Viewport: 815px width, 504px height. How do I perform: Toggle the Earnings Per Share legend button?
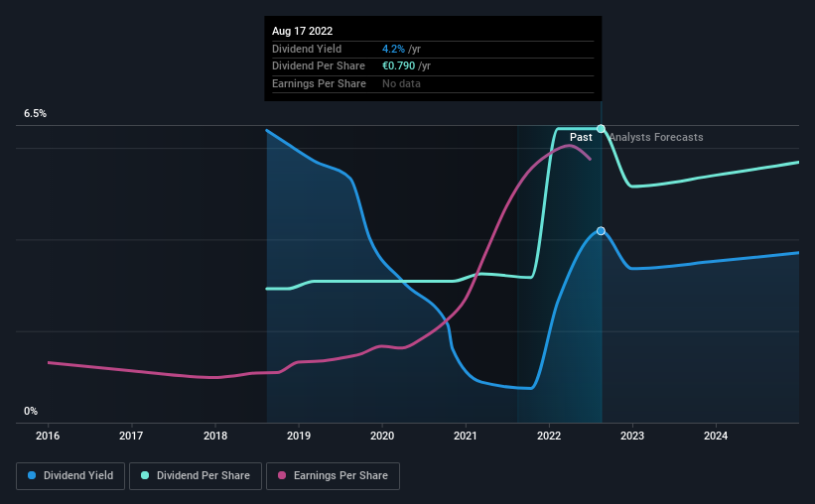pos(333,475)
